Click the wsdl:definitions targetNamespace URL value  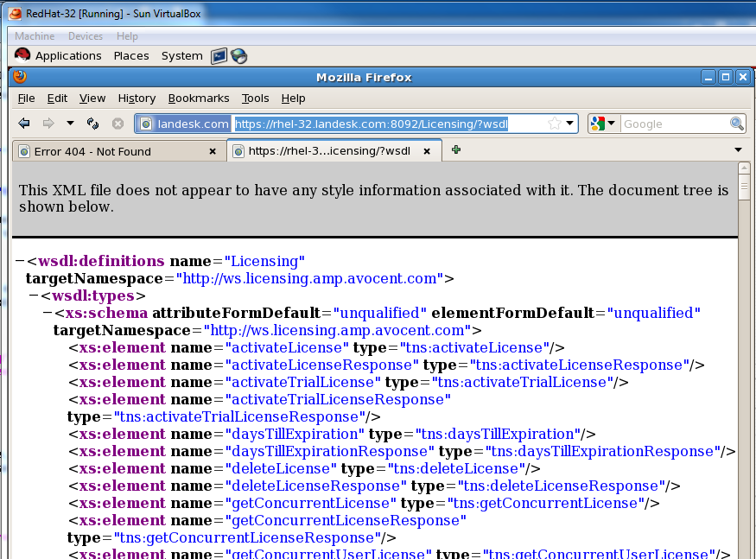pos(309,278)
